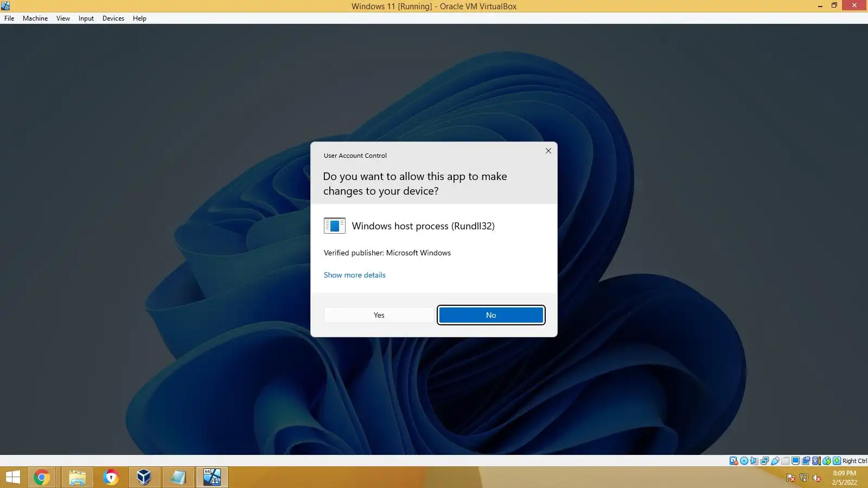Click the keyboard capture arrow icon
The height and width of the screenshot is (488, 868).
pyautogui.click(x=837, y=461)
